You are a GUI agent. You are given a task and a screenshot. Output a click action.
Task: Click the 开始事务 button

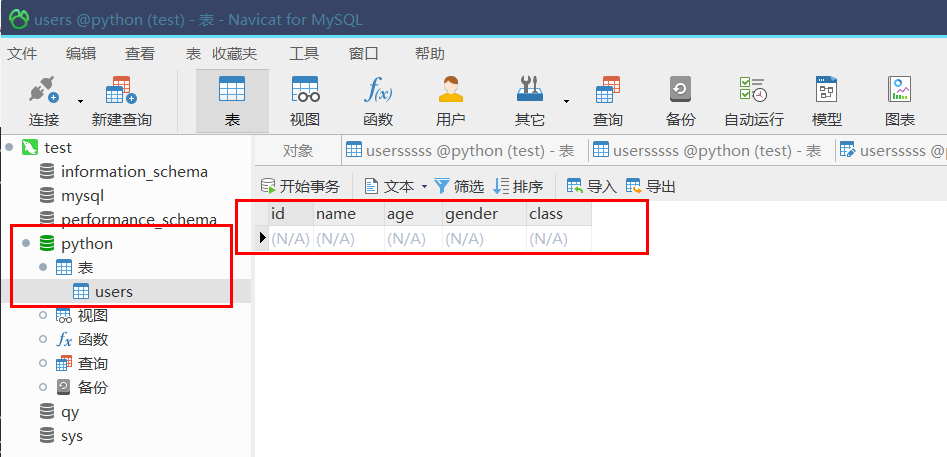coord(300,187)
